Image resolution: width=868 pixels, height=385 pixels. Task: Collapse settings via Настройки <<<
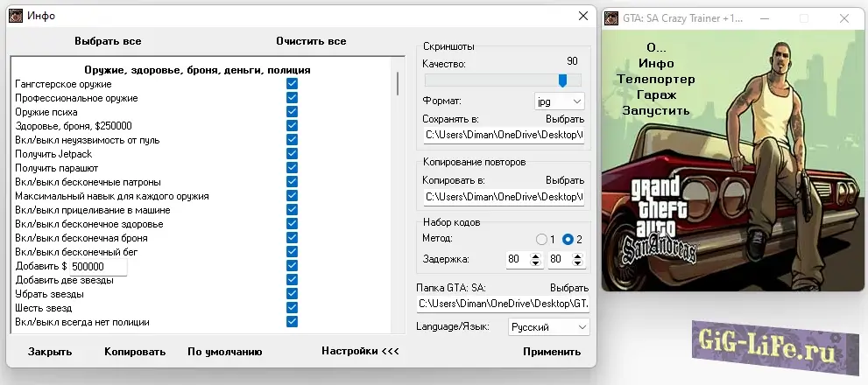[360, 351]
